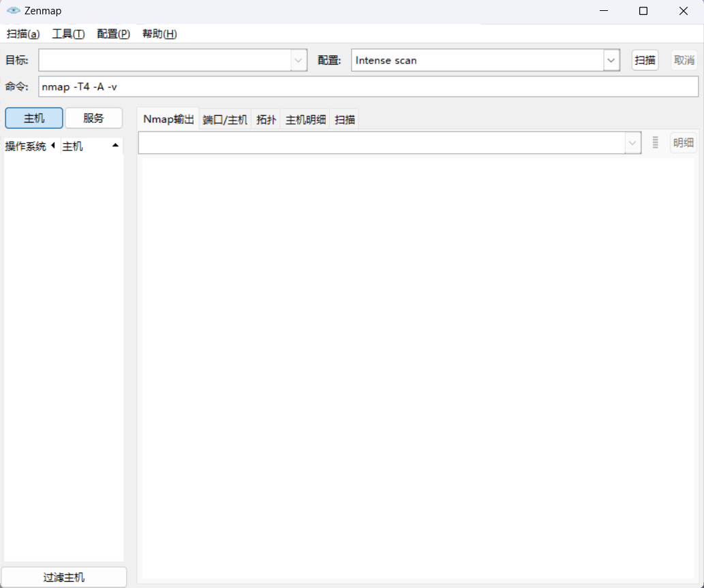The height and width of the screenshot is (588, 704).
Task: Open the 配置(P) menu
Action: 114,34
